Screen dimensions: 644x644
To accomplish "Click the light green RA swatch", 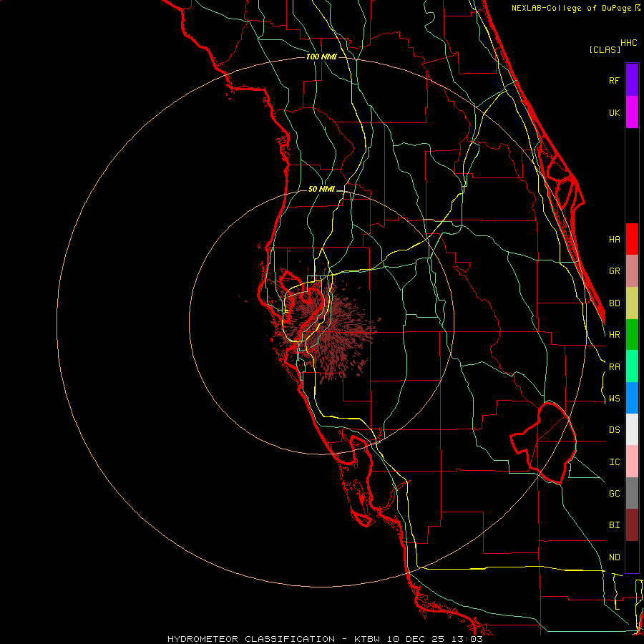I will (x=632, y=366).
